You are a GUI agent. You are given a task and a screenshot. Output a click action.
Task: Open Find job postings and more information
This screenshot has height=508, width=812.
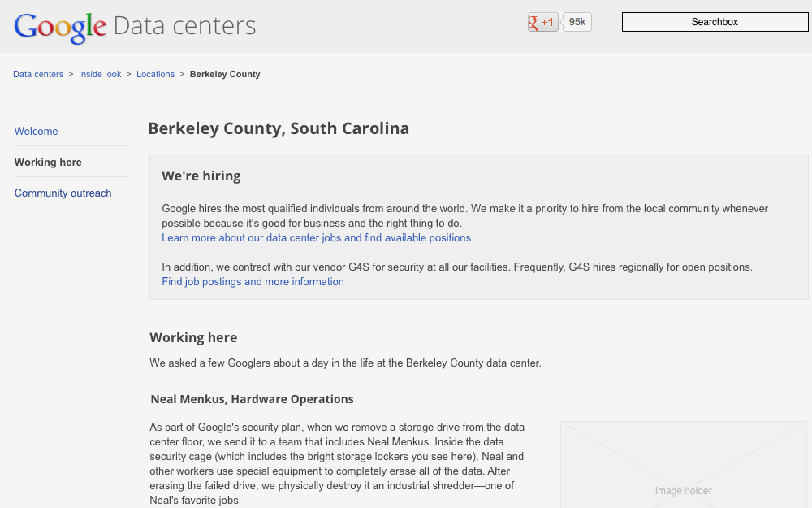[x=253, y=282]
